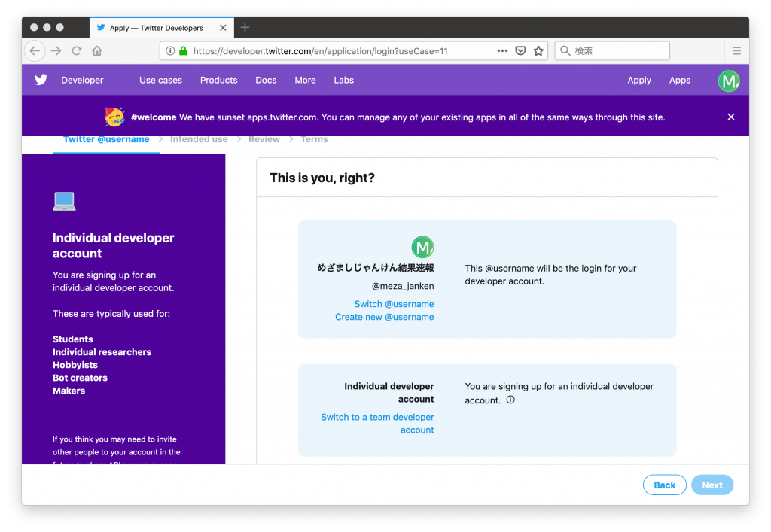
Task: Open the page actions three-dots menu
Action: 502,51
